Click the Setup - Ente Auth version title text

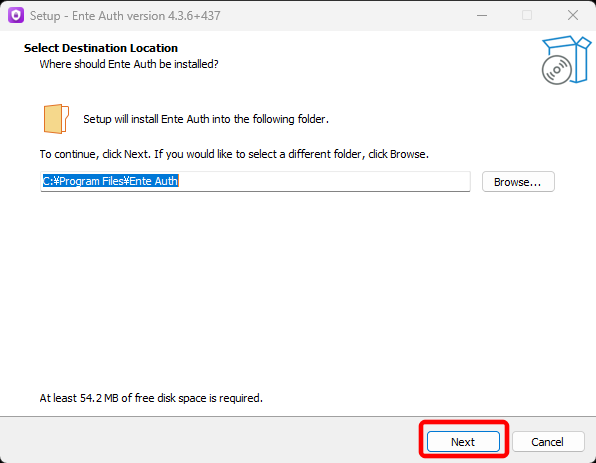coord(125,16)
